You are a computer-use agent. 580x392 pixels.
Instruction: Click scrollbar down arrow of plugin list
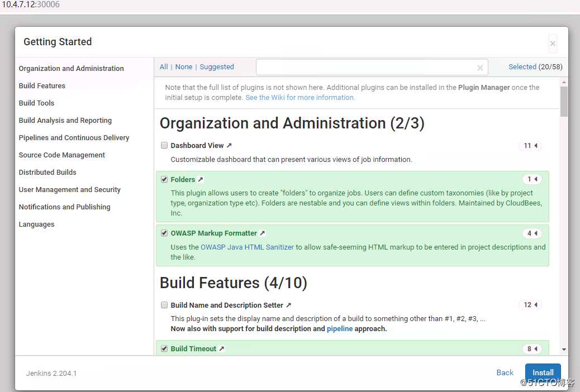click(564, 350)
